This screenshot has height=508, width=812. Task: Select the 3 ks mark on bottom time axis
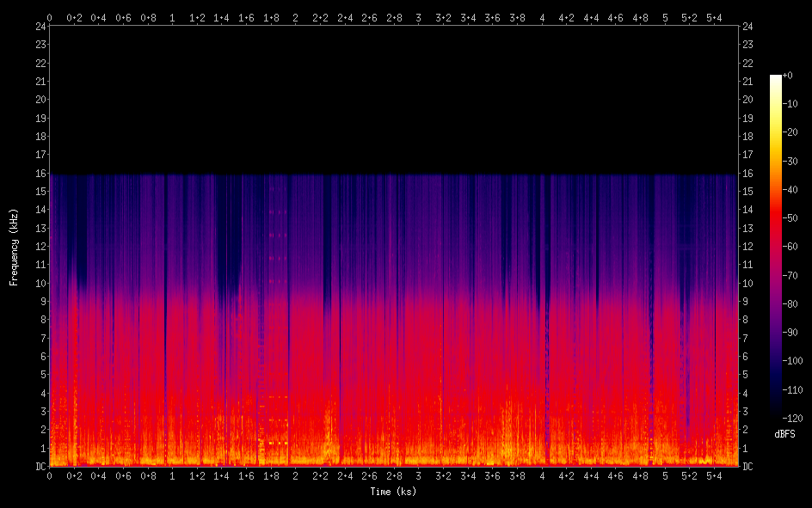419,475
